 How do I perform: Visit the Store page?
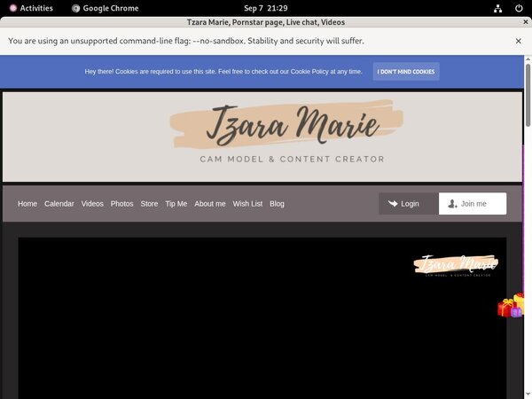pyautogui.click(x=149, y=204)
